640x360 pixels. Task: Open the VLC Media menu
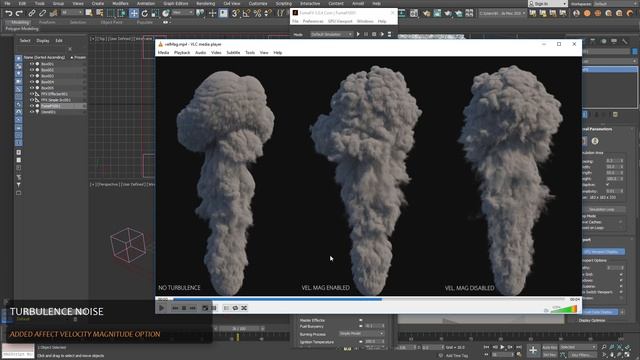point(163,53)
